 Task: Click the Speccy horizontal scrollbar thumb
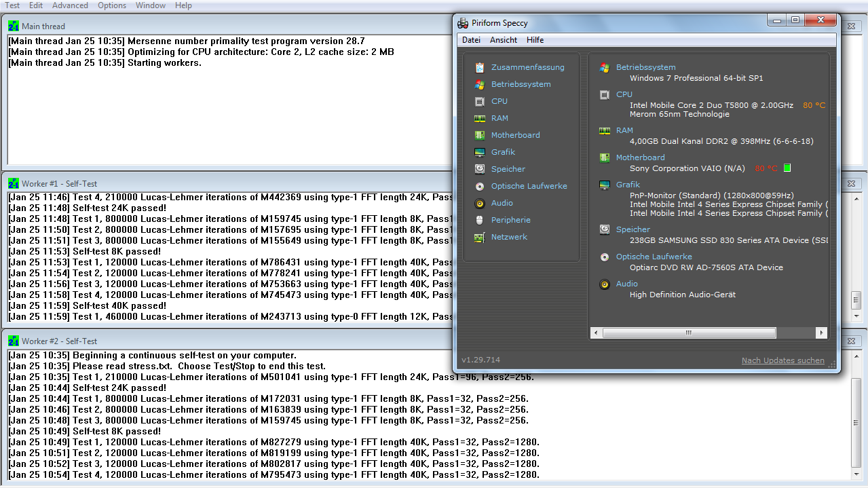pyautogui.click(x=688, y=333)
